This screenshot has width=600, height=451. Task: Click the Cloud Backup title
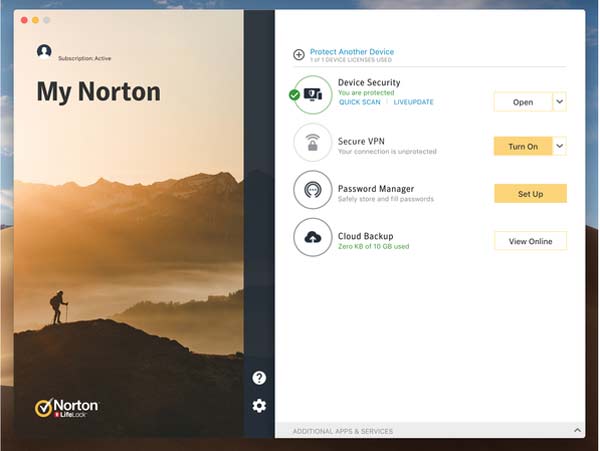point(365,236)
